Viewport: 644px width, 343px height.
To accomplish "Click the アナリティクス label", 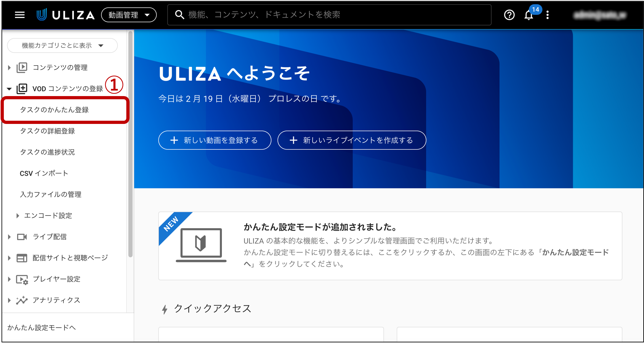I will [x=56, y=300].
